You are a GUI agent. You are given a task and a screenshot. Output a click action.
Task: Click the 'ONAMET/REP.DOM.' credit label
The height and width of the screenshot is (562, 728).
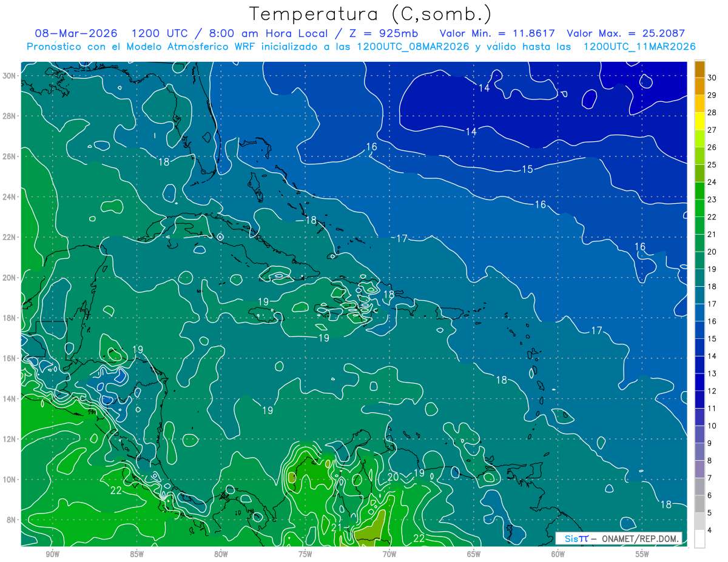[640, 538]
